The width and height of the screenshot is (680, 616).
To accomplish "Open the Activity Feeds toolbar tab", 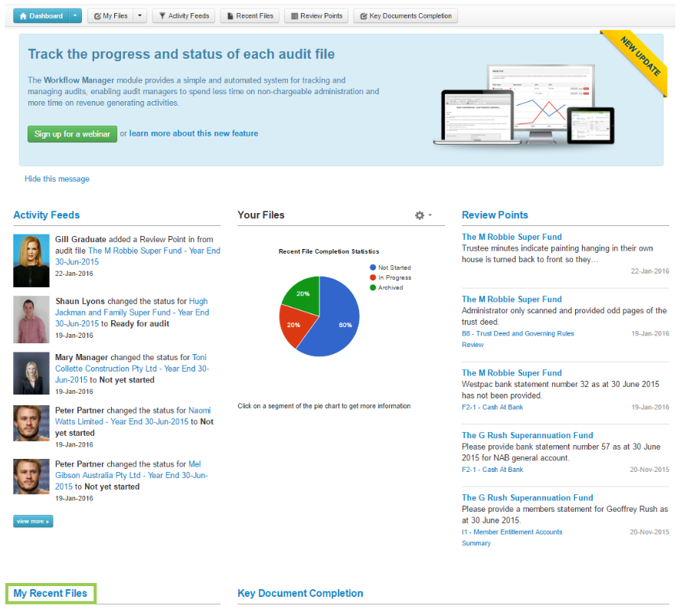I will click(x=184, y=15).
